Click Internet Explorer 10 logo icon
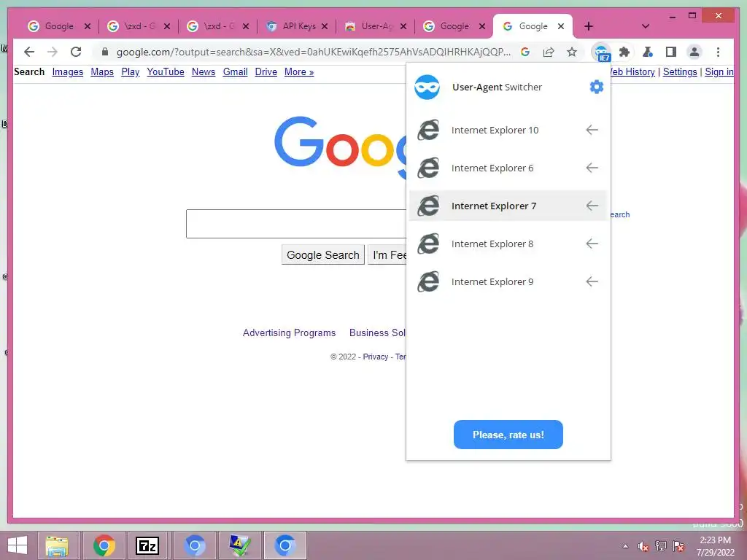Viewport: 747px width, 560px height. tap(428, 130)
